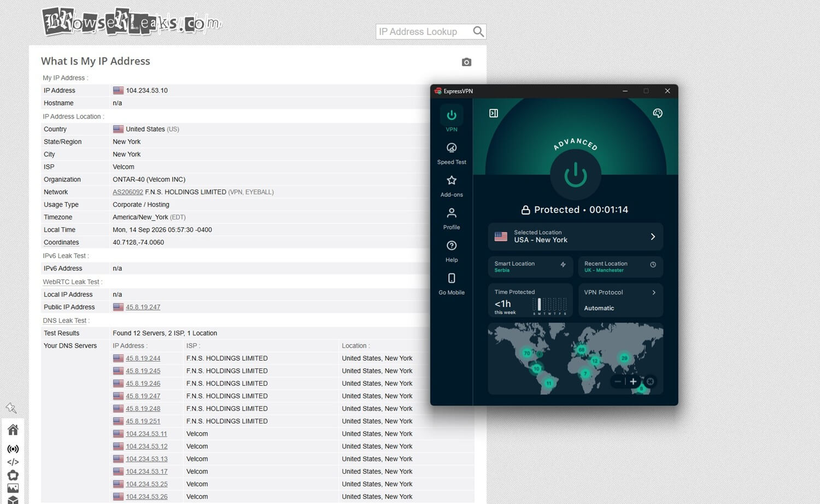The image size is (820, 504).
Task: Click the 'Found 12 Servers, 2 ISP, 1 Location' text
Action: 165,333
